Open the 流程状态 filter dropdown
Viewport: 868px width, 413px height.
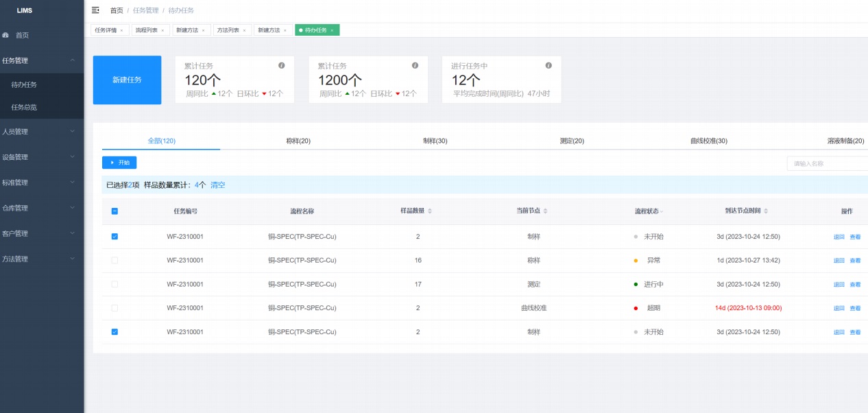point(662,211)
